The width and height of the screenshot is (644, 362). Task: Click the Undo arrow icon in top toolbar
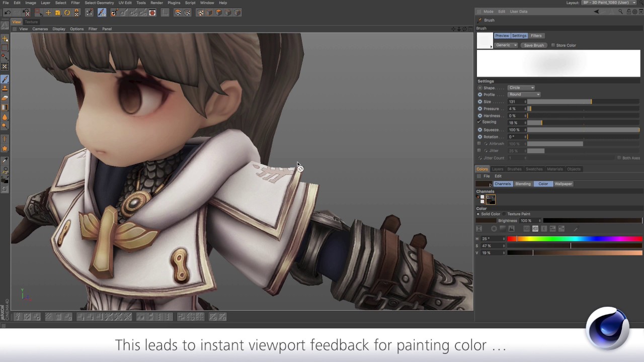(8, 13)
